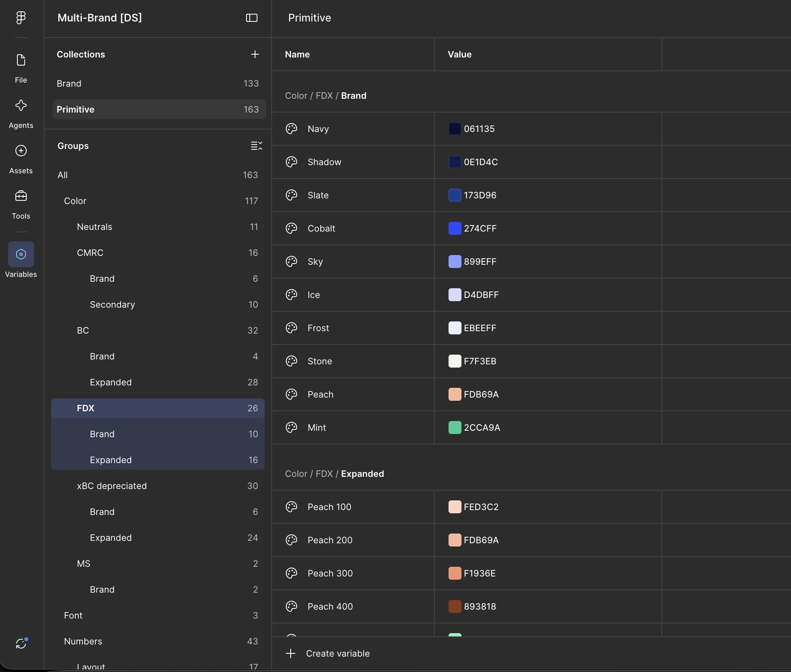This screenshot has height=672, width=791.
Task: Open the CMRC group
Action: pos(158,253)
